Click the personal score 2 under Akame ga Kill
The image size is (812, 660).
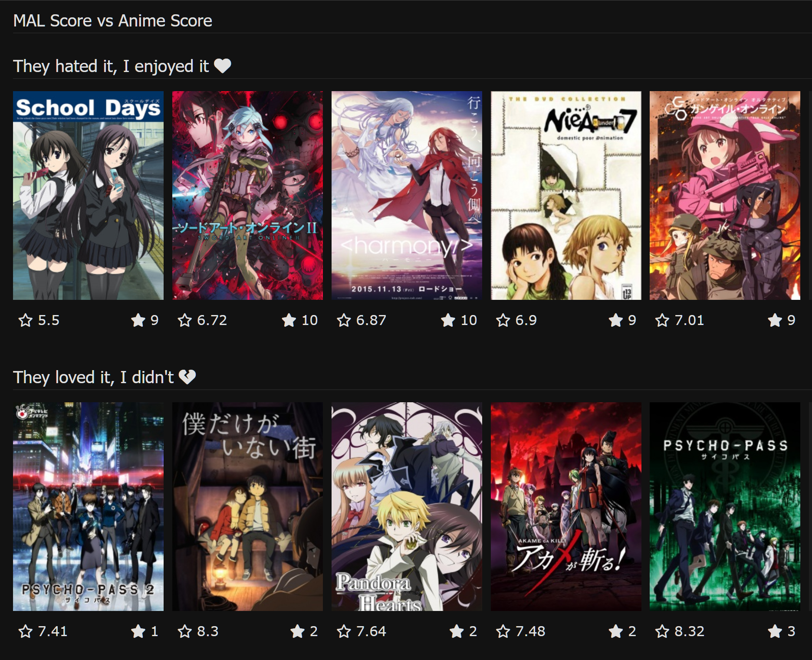tap(632, 631)
